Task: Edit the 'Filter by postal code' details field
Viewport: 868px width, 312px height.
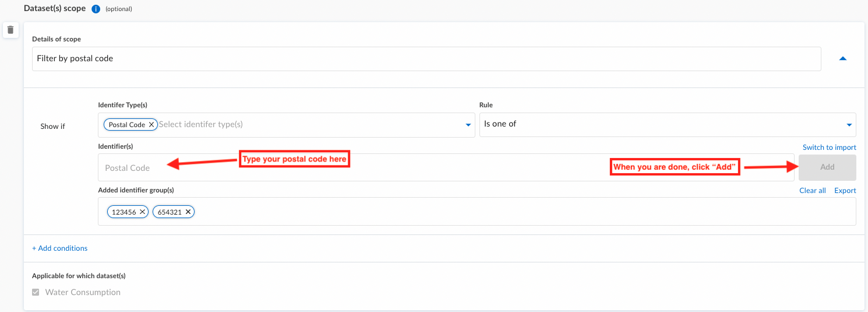Action: [x=426, y=59]
